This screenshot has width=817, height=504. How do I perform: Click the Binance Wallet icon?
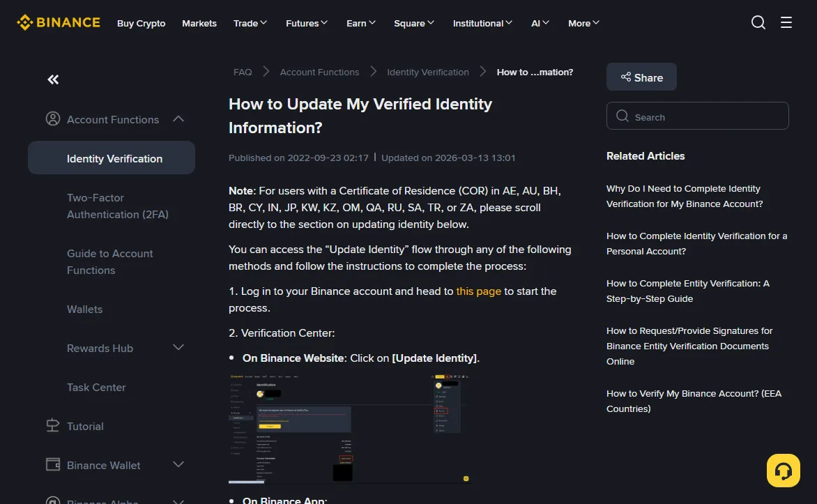52,464
